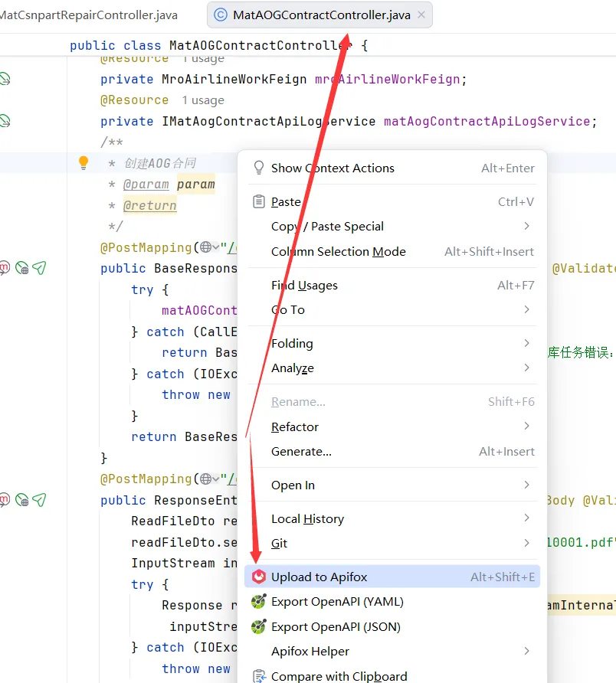The height and width of the screenshot is (683, 616).
Task: Click the comment text 创建AOG合同
Action: point(160,163)
